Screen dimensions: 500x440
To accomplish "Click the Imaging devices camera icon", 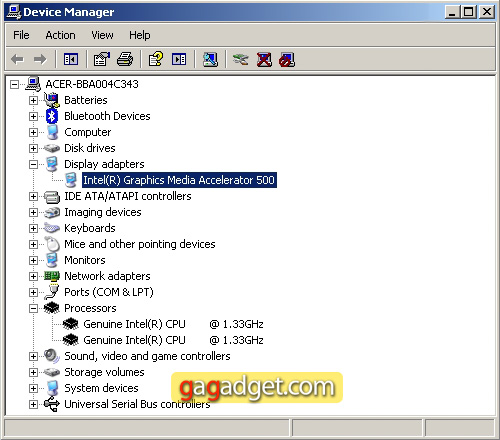I will (x=52, y=212).
